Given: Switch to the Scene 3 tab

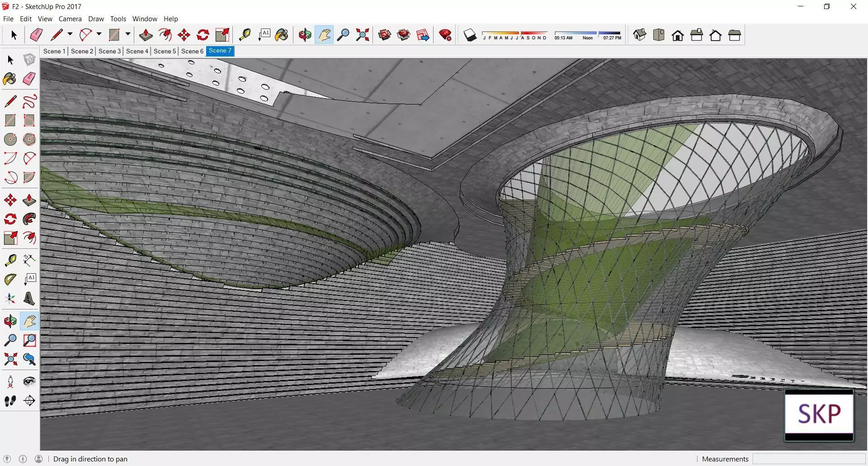Looking at the screenshot, I should click(109, 51).
